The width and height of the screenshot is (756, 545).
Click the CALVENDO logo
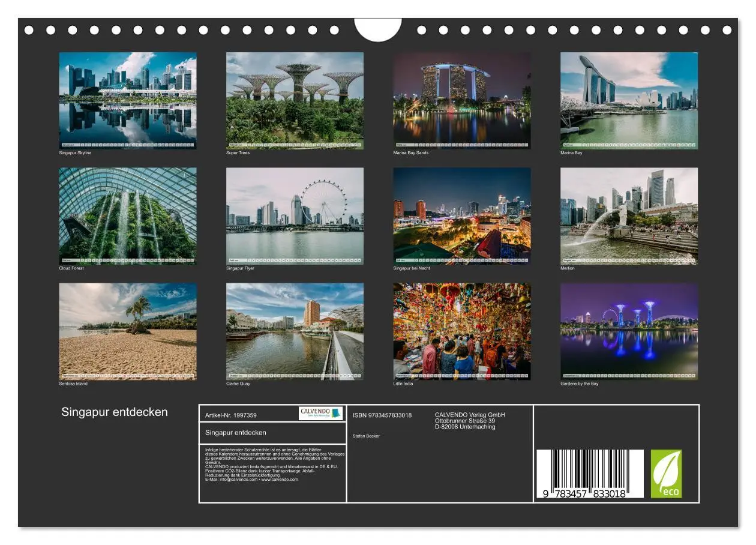click(x=320, y=413)
